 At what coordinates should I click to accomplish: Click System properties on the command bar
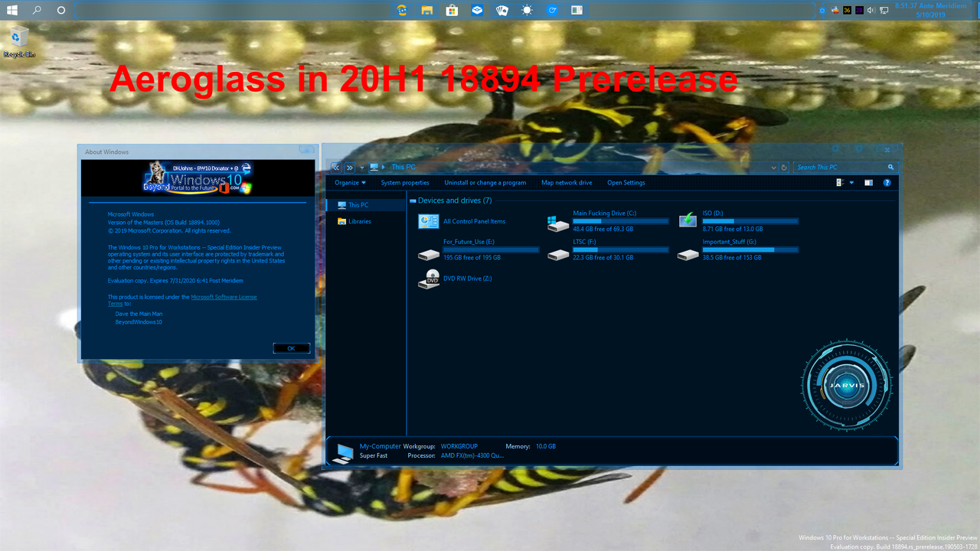coord(405,182)
